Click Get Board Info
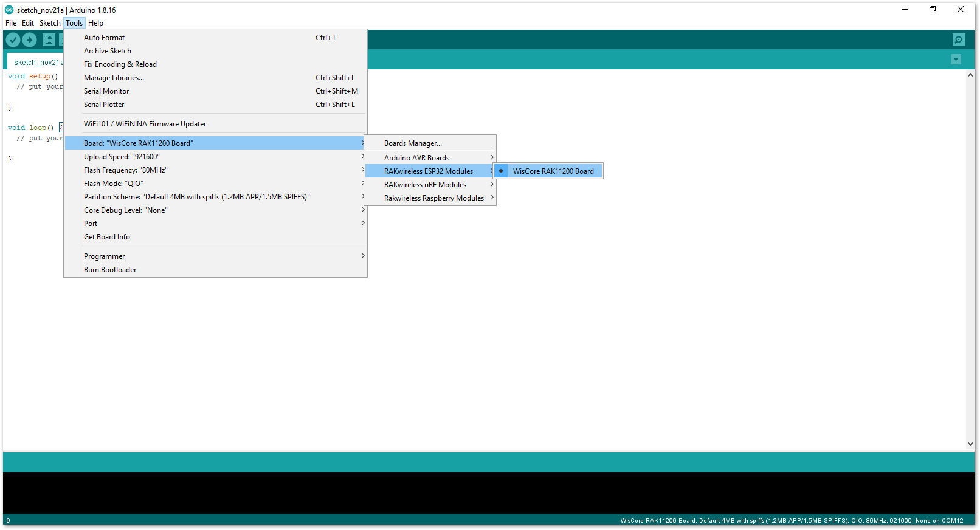The height and width of the screenshot is (530, 980). click(215, 237)
